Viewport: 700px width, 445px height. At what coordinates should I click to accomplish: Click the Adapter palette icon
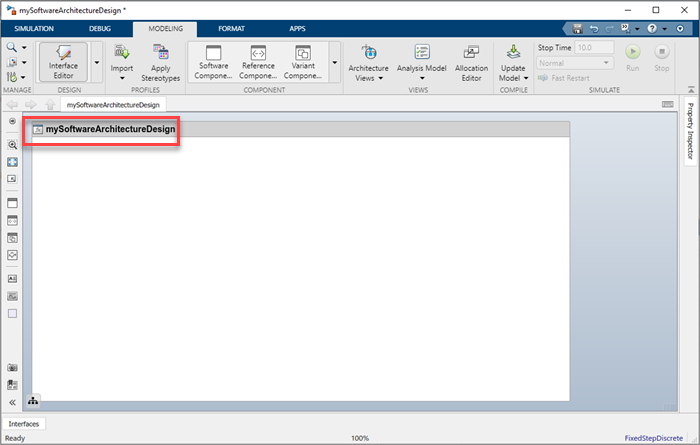(x=12, y=255)
